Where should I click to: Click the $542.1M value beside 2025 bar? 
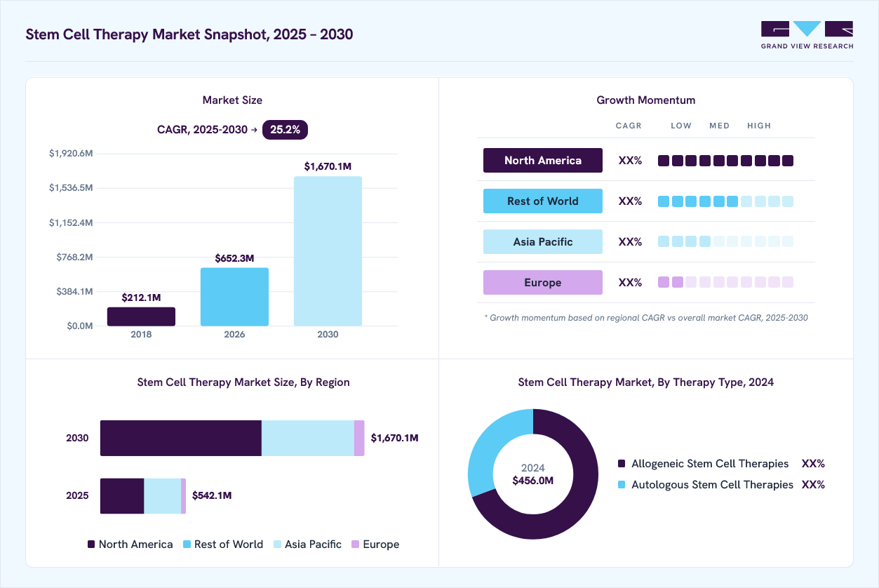pyautogui.click(x=212, y=495)
